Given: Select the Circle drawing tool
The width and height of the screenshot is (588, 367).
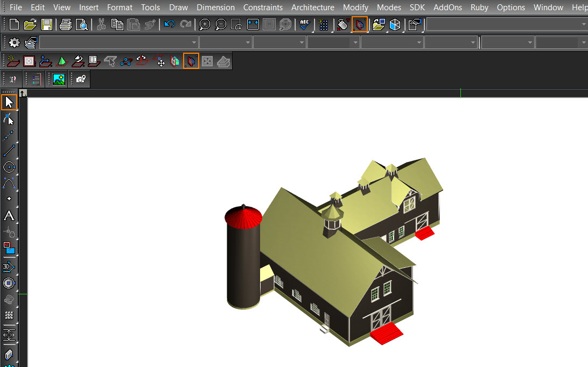Looking at the screenshot, I should coord(9,167).
